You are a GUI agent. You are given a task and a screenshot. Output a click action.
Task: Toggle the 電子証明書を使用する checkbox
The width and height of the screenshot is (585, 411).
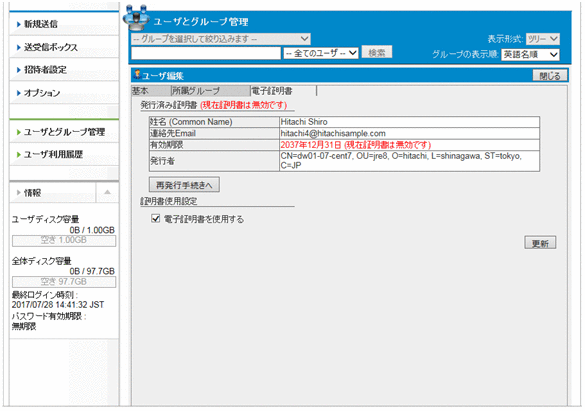(156, 219)
